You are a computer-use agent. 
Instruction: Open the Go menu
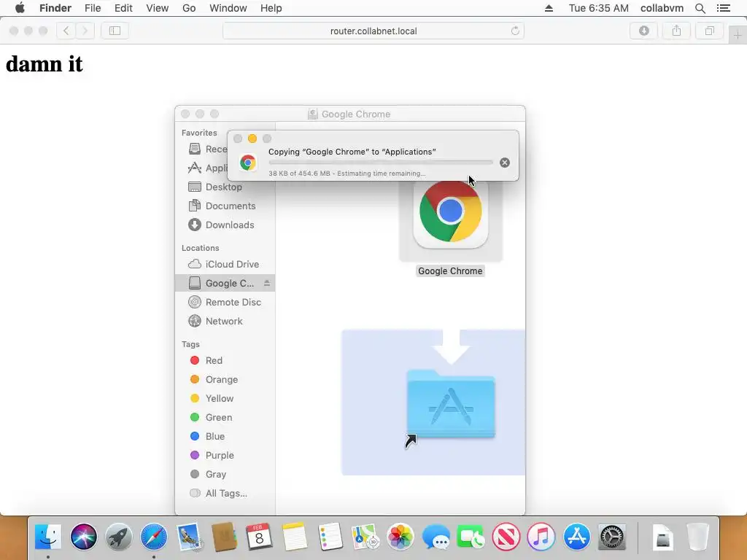(189, 8)
